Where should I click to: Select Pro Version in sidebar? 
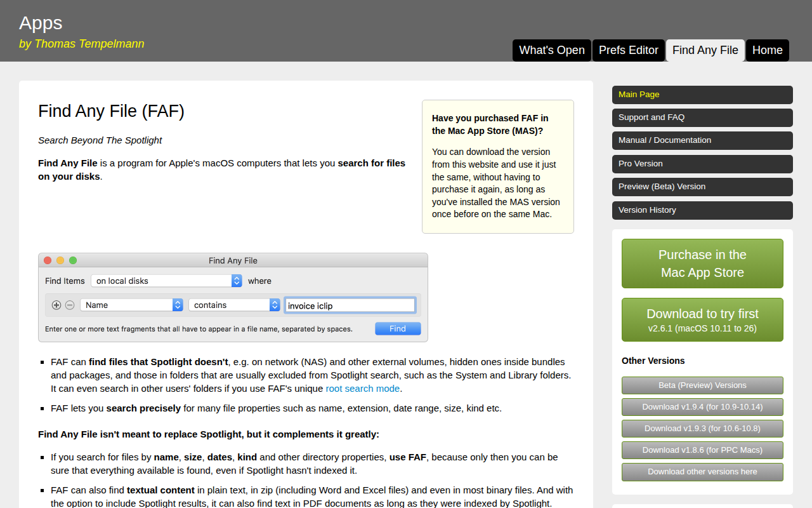pos(702,164)
